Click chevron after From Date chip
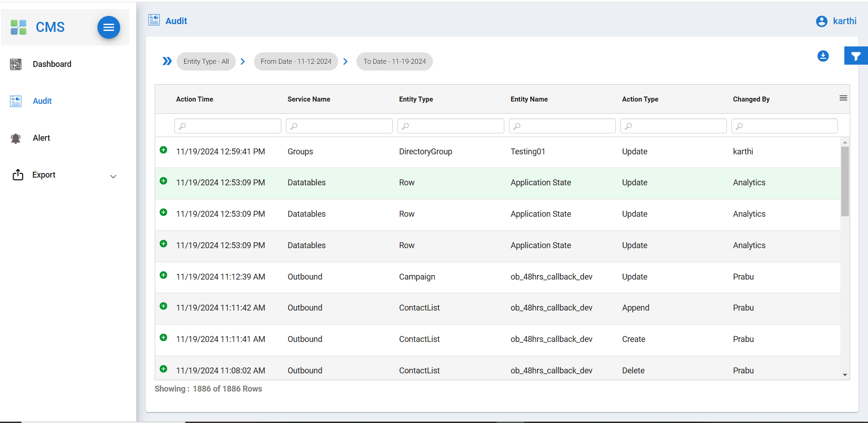 [345, 61]
